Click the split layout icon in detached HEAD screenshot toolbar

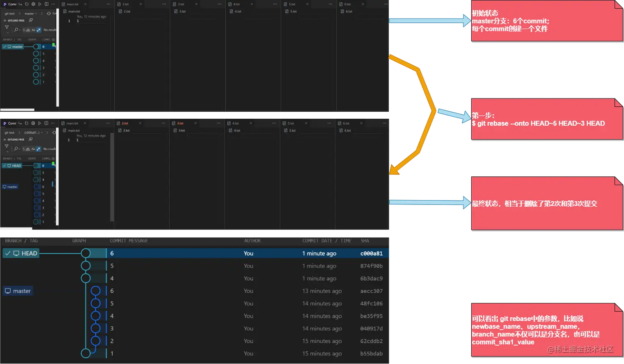pyautogui.click(x=46, y=123)
